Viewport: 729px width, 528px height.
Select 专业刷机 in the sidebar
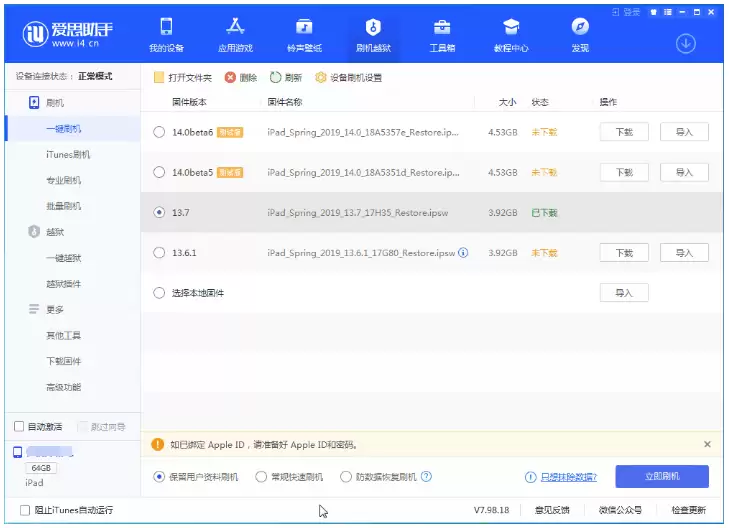64,180
